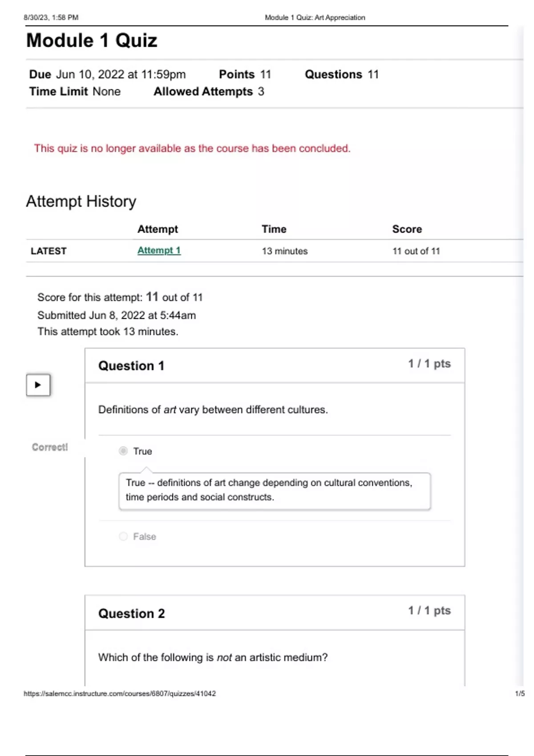The height and width of the screenshot is (756, 534).
Task: Open the Attempt 1 link
Action: click(159, 250)
